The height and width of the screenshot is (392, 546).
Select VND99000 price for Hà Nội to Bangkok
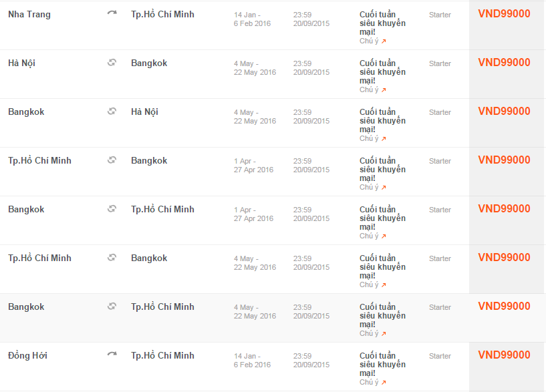coord(504,63)
